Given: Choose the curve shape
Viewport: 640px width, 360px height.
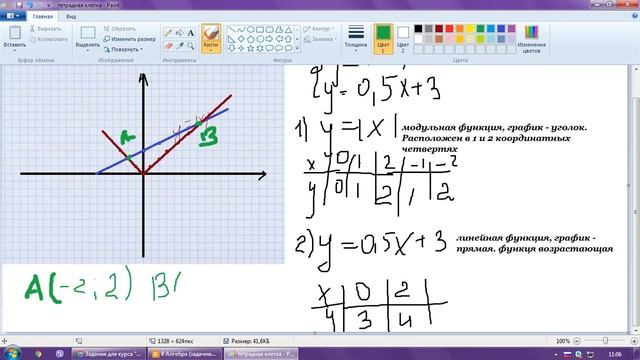Looking at the screenshot, I should pyautogui.click(x=241, y=29).
